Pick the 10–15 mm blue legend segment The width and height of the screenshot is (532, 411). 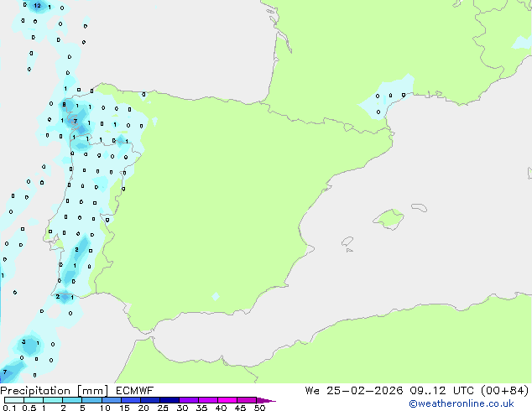[111, 400]
